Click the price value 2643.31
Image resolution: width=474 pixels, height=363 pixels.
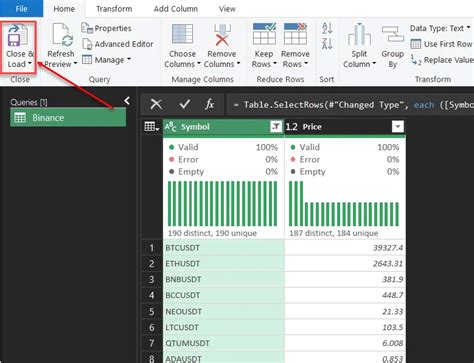[388, 263]
